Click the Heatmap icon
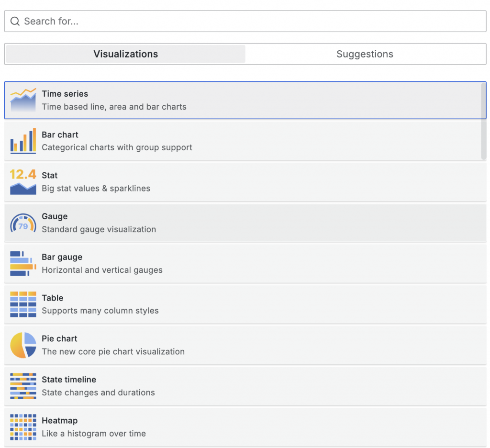 click(23, 427)
